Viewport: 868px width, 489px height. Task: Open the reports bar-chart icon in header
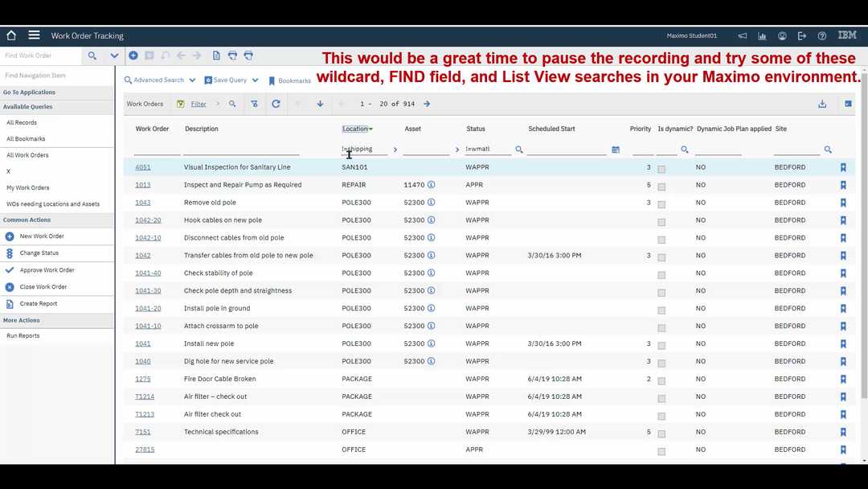[x=762, y=35]
